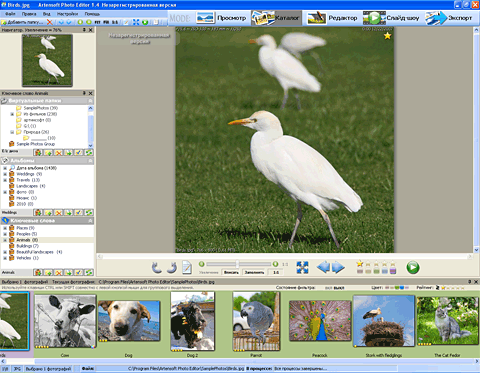Image resolution: width=480 pixels, height=373 pixels.
Task: Click the Добавить папку toolbar button
Action: tap(22, 22)
